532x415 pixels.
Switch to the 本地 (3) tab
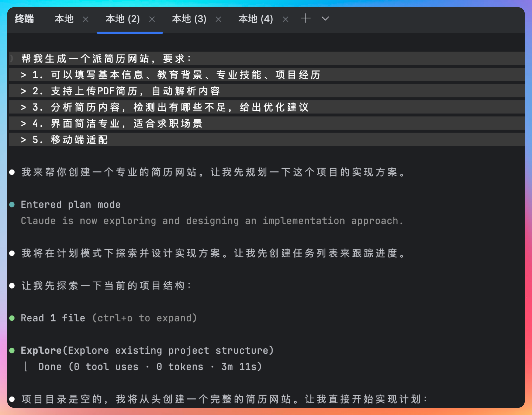[x=189, y=19]
